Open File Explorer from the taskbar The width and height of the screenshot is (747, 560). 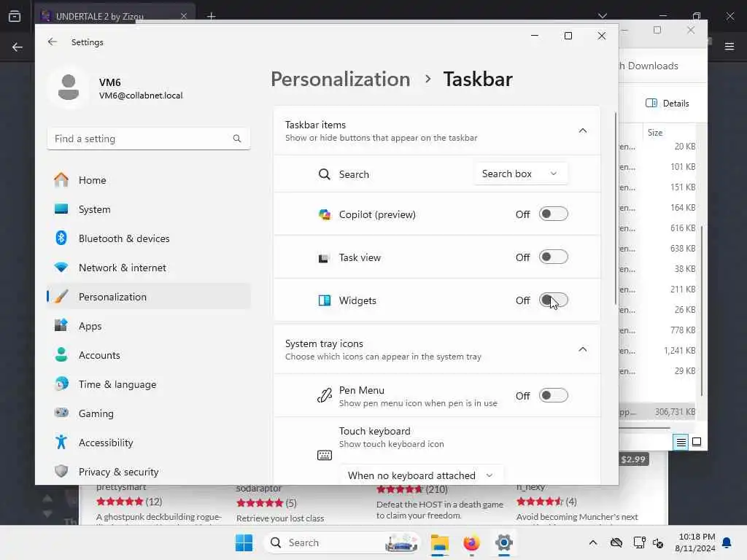click(x=439, y=542)
